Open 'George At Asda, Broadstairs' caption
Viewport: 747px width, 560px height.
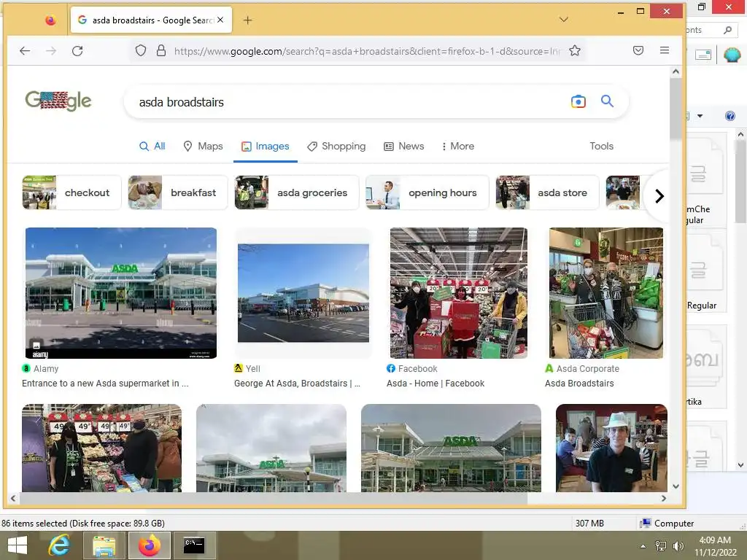coord(298,384)
